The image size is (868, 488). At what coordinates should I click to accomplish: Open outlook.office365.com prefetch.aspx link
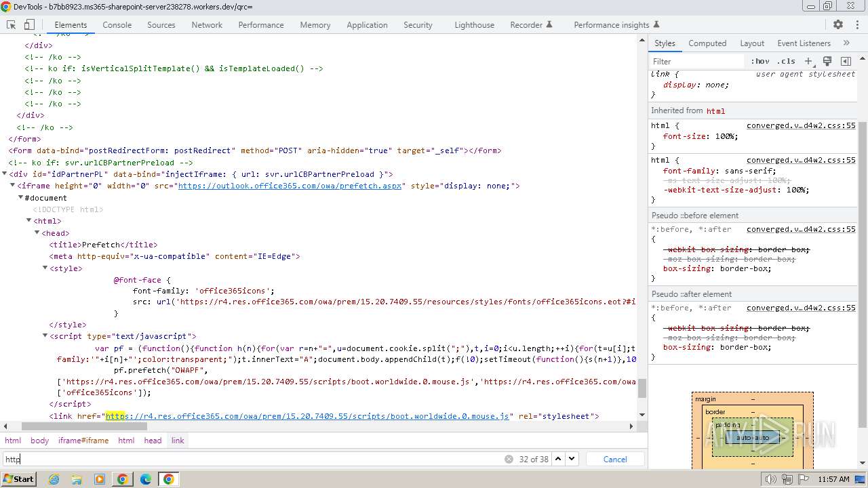[291, 186]
